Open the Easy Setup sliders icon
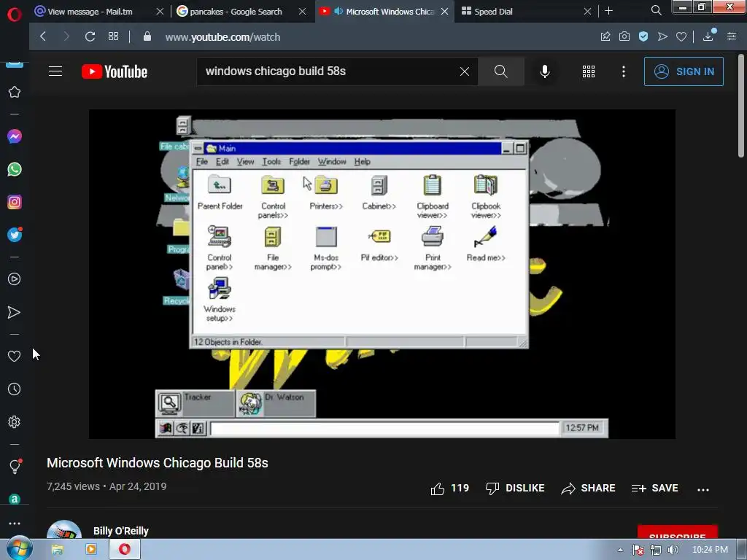 [x=732, y=36]
